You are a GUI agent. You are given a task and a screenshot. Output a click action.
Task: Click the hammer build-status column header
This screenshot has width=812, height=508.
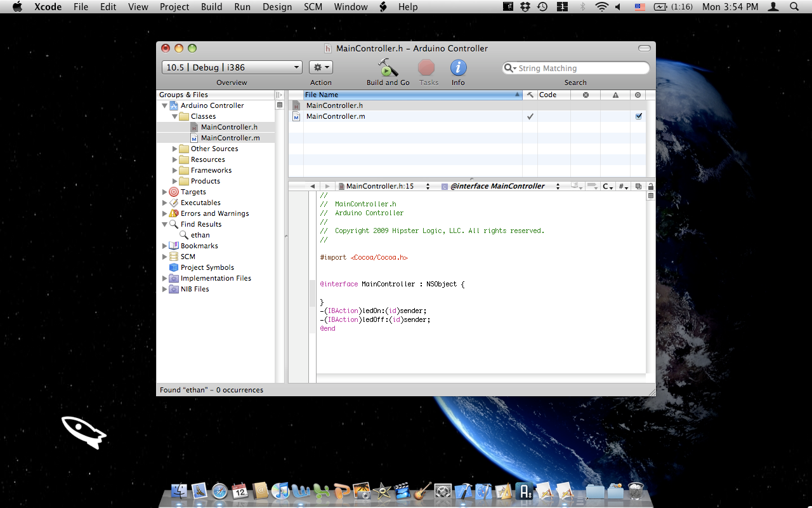tap(530, 95)
